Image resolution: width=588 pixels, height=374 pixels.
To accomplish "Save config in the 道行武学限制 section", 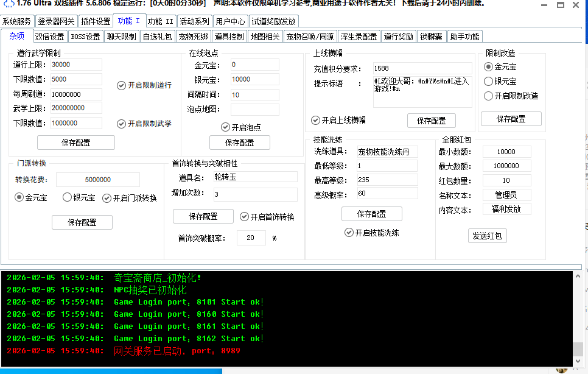I will (x=76, y=143).
